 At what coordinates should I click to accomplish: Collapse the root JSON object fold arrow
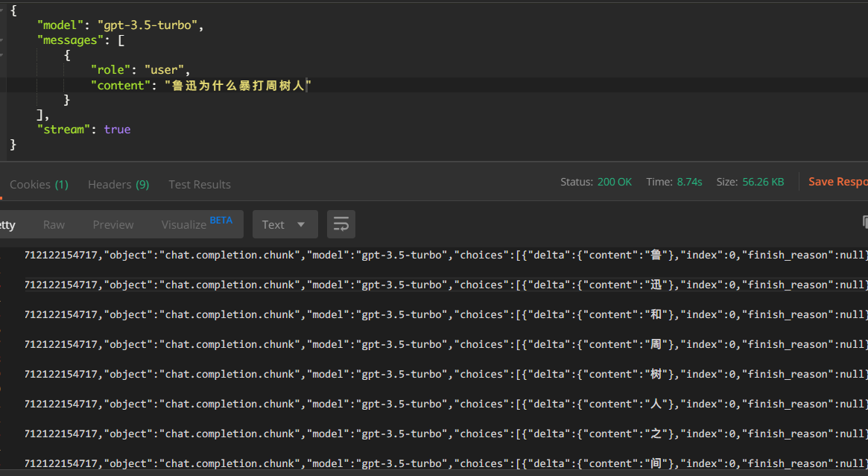point(2,10)
